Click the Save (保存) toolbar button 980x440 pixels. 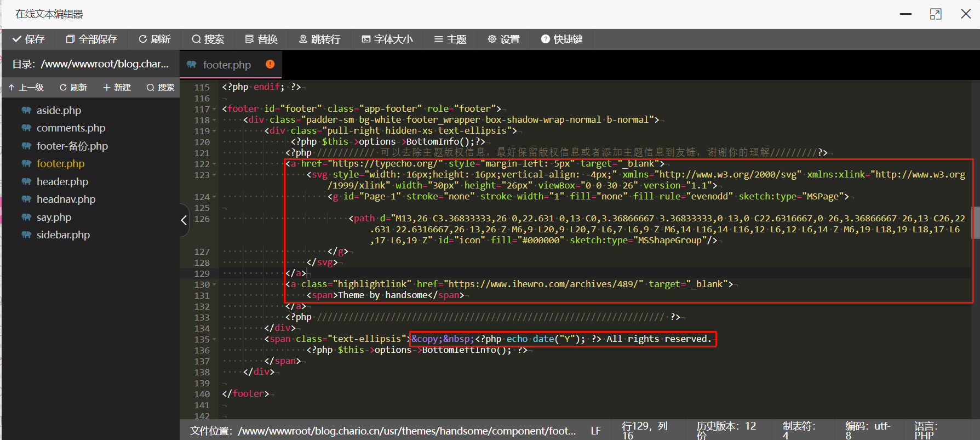coord(28,39)
